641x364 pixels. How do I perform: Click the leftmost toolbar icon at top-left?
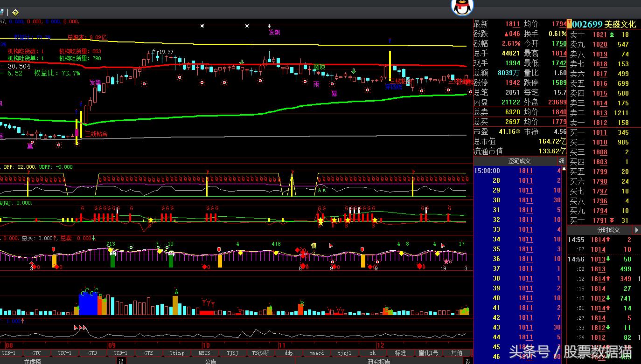[x=2, y=12]
